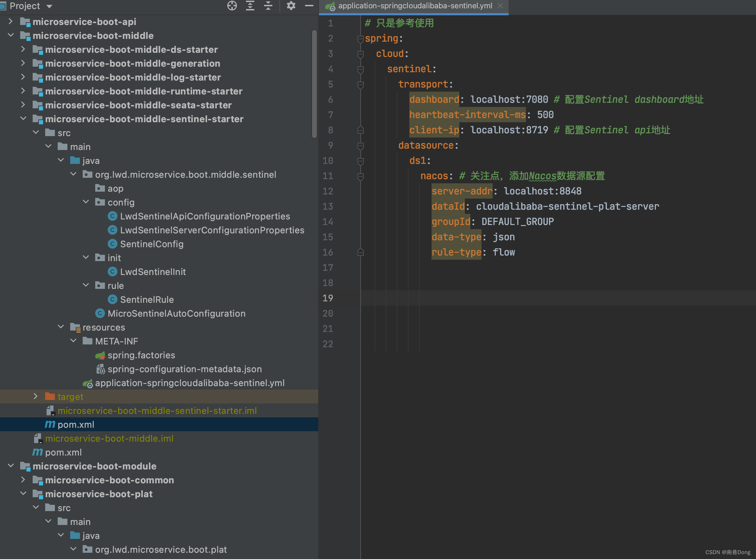Toggle fold marker on datasource: line

[x=360, y=146]
